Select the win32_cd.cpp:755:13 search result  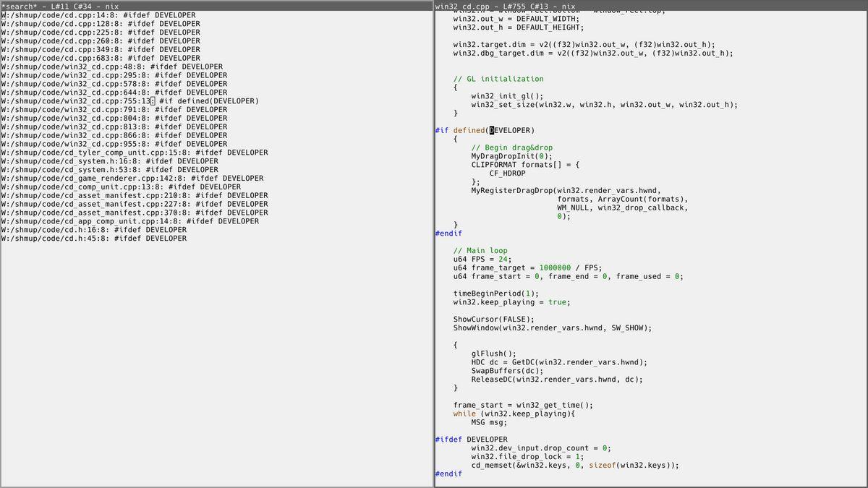tap(129, 101)
